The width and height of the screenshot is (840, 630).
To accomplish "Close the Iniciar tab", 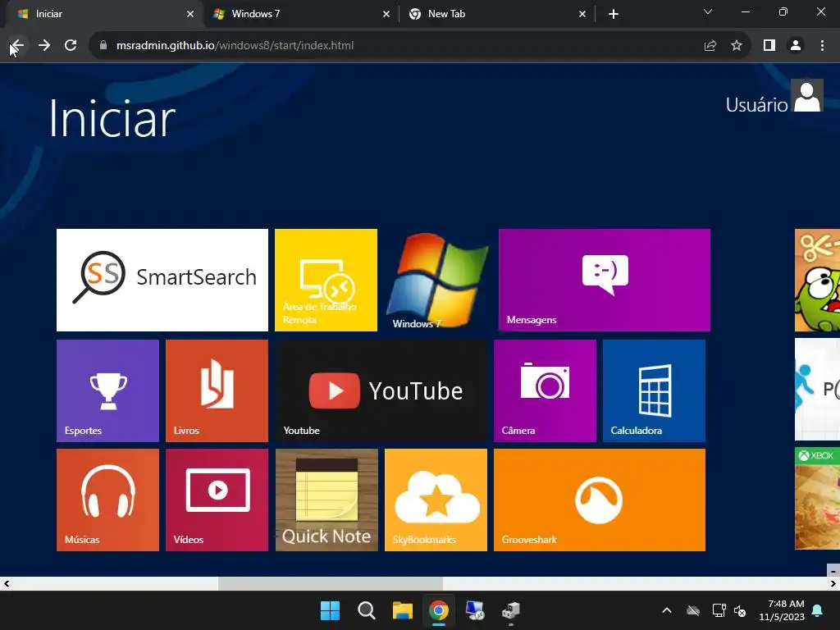I will point(190,14).
